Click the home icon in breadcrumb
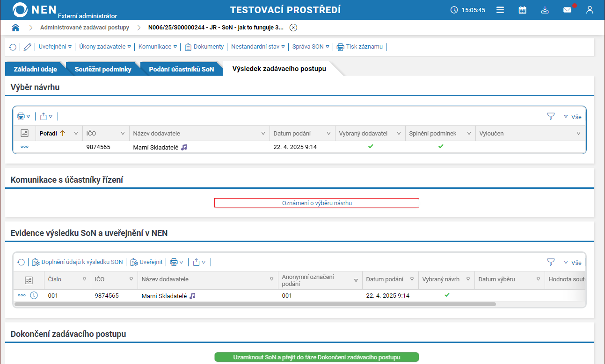The height and width of the screenshot is (364, 605). [x=15, y=28]
